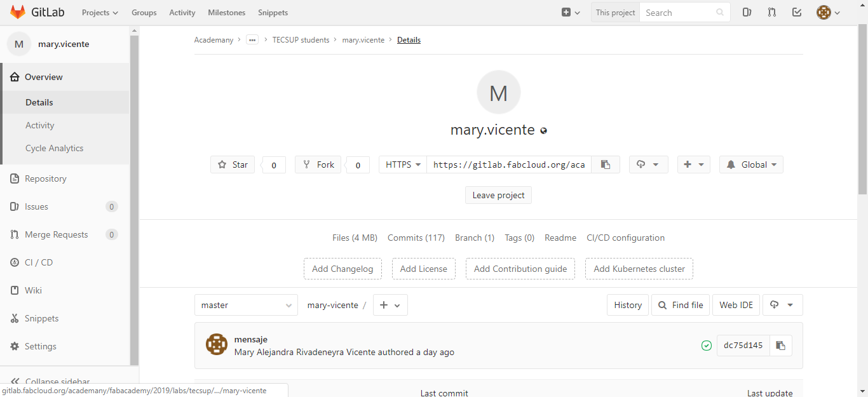Open the master branch selector
This screenshot has height=397, width=868.
(x=246, y=305)
